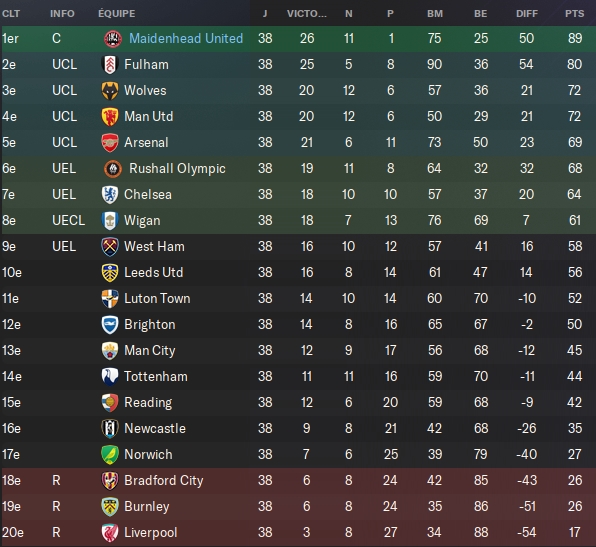
Task: Open the Luton Town team page
Action: point(157,298)
